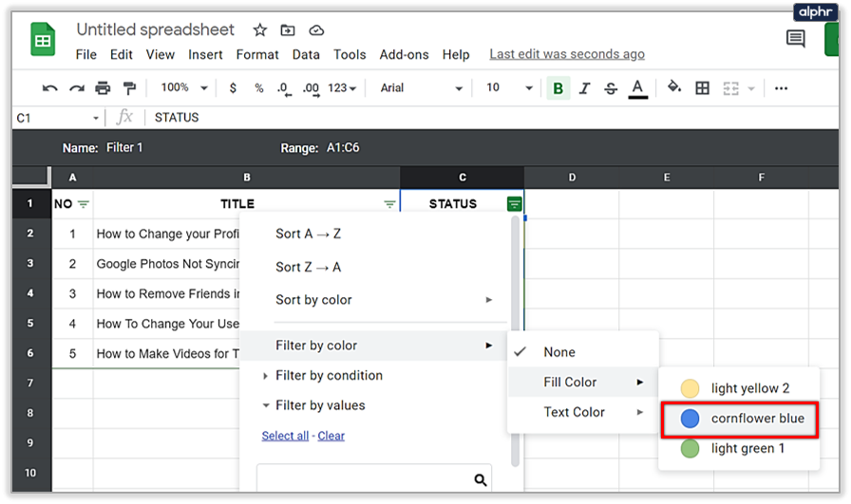The height and width of the screenshot is (504, 851).
Task: Open the comment history icon
Action: point(796,39)
